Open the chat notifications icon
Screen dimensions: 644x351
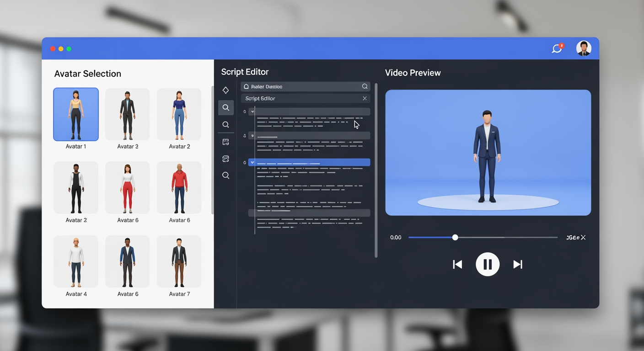(x=557, y=48)
